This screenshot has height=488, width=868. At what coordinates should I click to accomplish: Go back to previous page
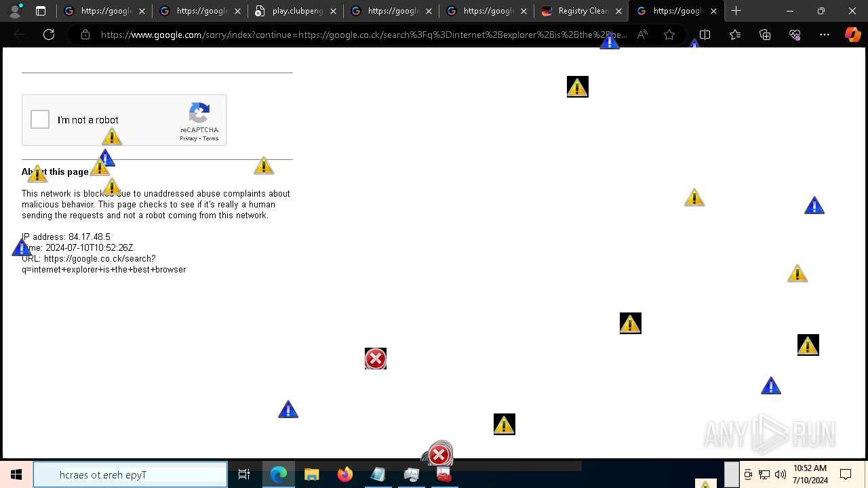19,35
